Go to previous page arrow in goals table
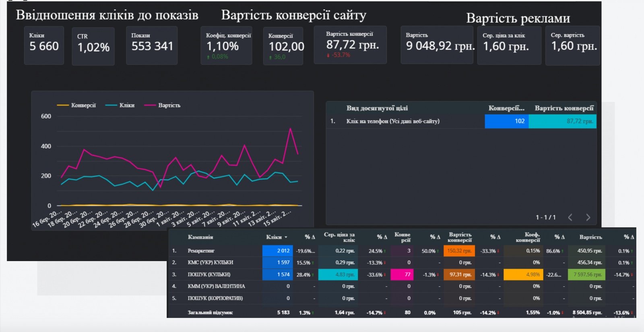Screen dimensions: 644x332 pyautogui.click(x=570, y=218)
